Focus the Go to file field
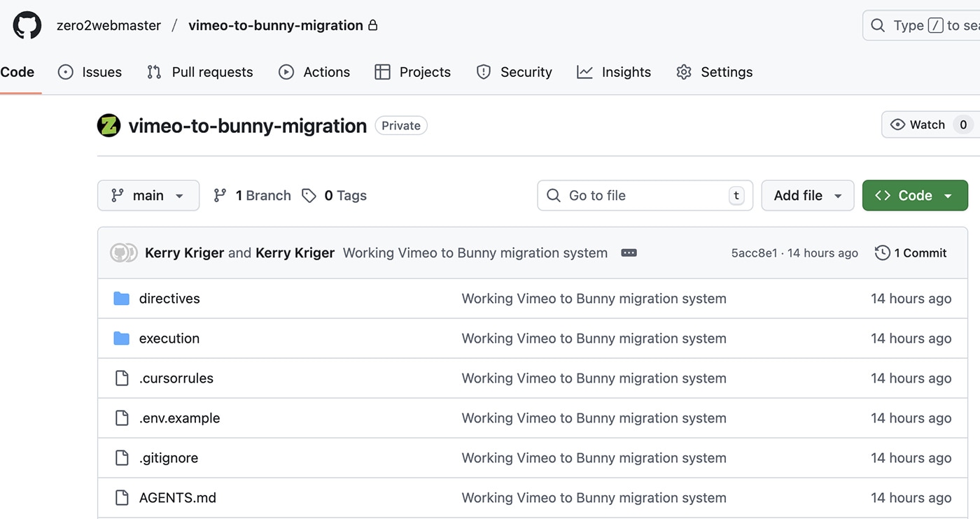The height and width of the screenshot is (519, 980). tap(645, 196)
